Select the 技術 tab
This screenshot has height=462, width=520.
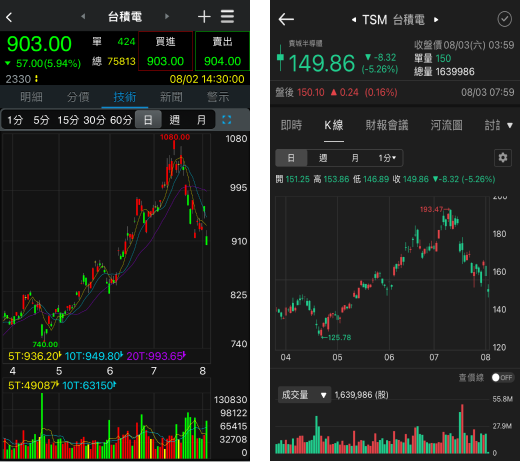click(125, 97)
